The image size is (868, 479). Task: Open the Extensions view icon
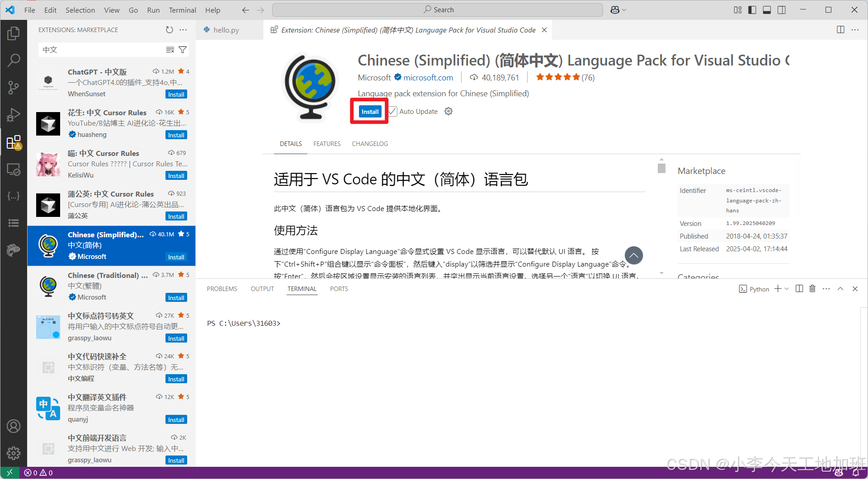tap(14, 142)
